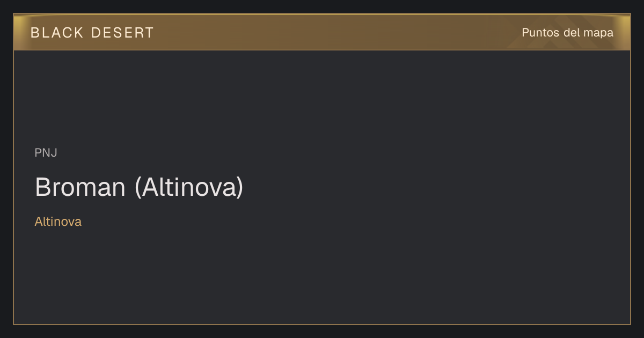Select the PNJ category label
The height and width of the screenshot is (338, 644).
coord(46,153)
